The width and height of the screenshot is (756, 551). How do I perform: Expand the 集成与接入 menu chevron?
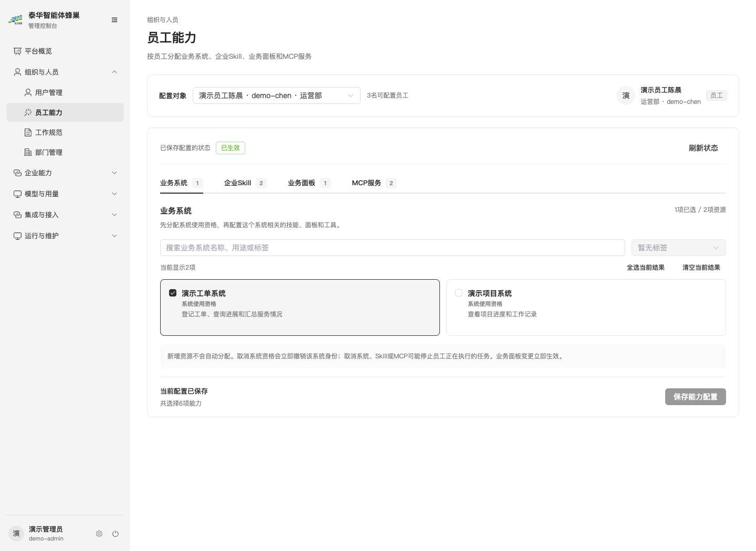pyautogui.click(x=114, y=215)
